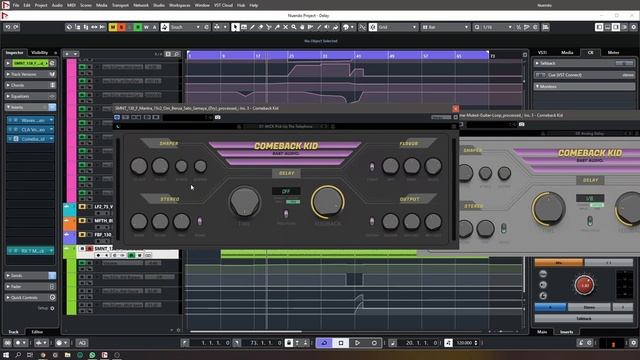This screenshot has width=640, height=360.
Task: Open Windows Start menu
Action: [6, 355]
